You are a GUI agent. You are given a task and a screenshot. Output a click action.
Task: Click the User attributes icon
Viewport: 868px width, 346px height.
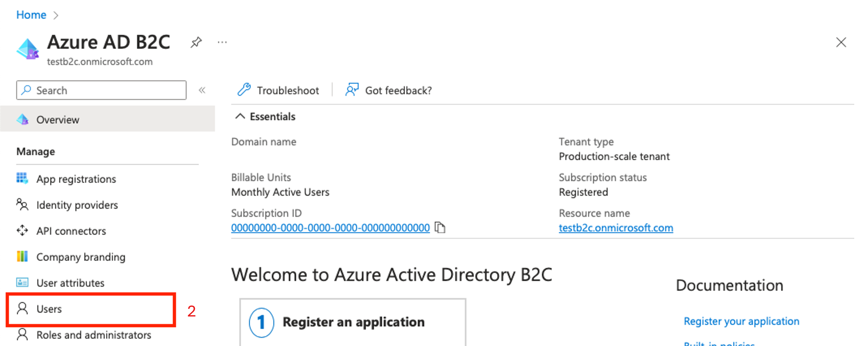click(x=20, y=282)
